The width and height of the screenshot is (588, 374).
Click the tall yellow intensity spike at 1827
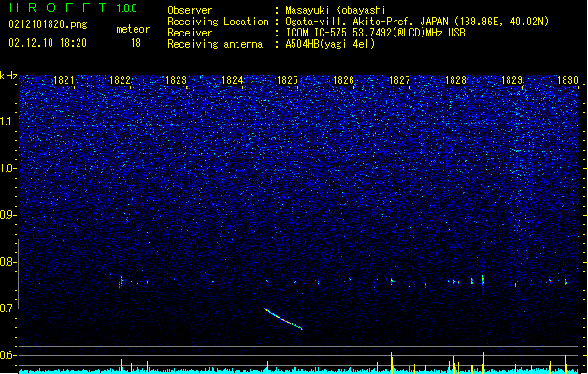point(392,362)
